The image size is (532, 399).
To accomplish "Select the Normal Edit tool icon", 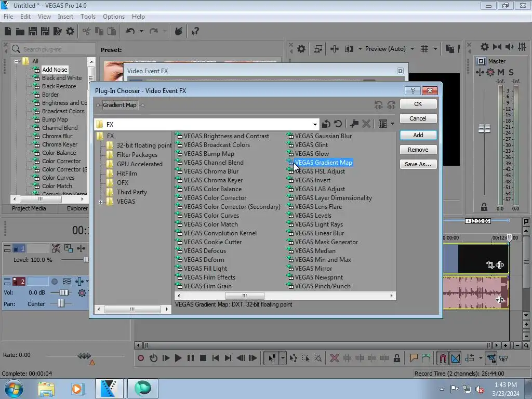I will click(272, 358).
